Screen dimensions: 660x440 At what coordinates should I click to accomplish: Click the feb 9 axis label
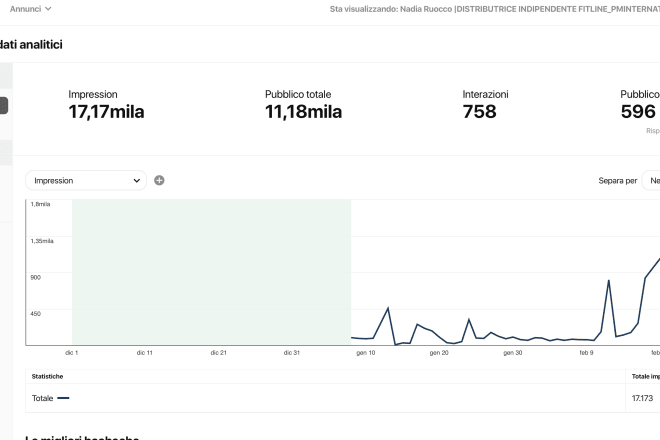[586, 353]
